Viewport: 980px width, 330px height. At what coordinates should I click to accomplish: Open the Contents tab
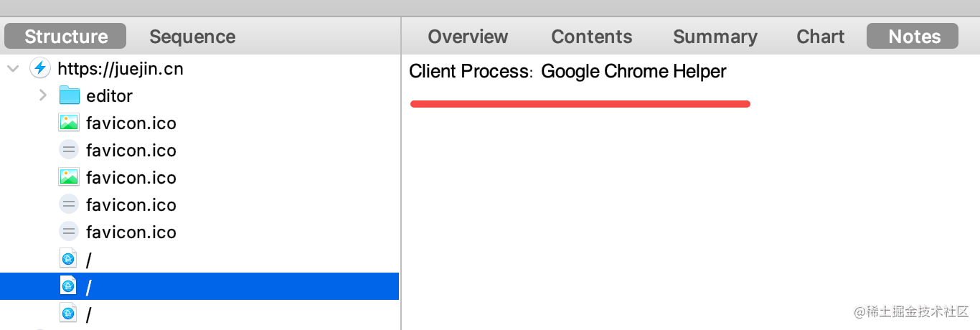(592, 37)
